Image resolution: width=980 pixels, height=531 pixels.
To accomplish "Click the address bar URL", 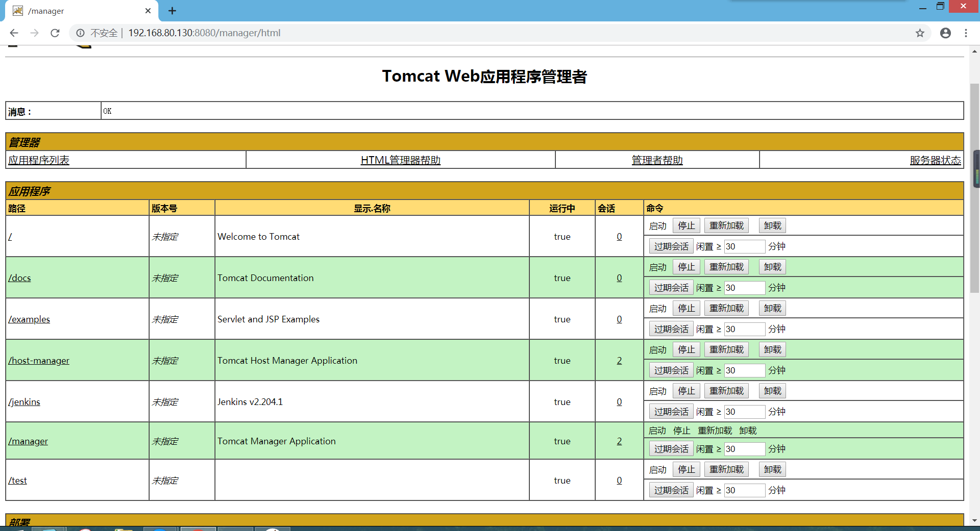I will [x=204, y=33].
